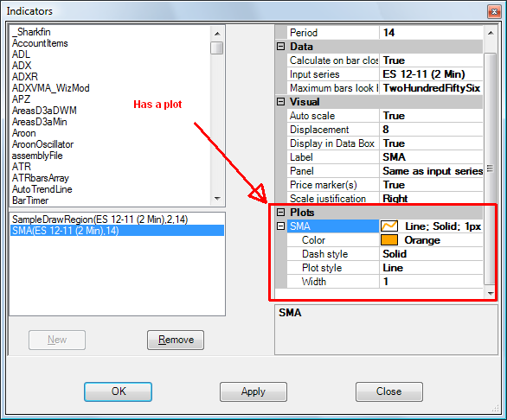Image resolution: width=507 pixels, height=420 pixels.
Task: Click the indicator list scroll down arrow
Action: click(x=217, y=199)
